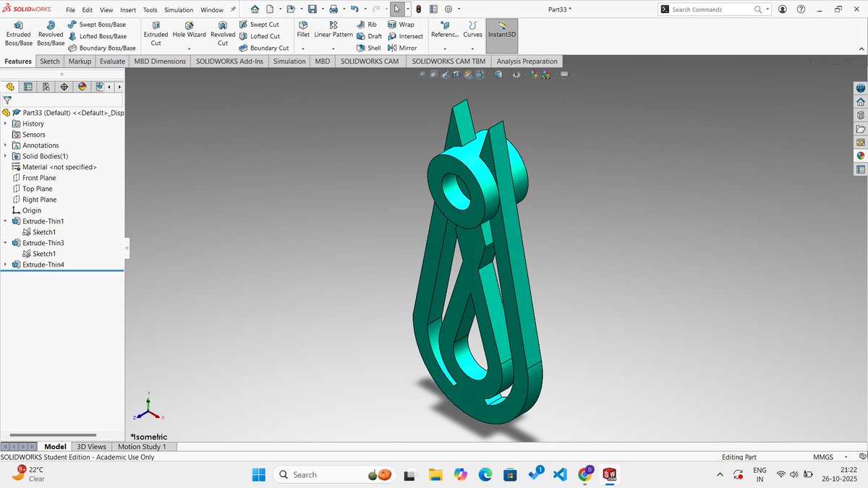Select Right Plane in the tree
868x488 pixels.
coord(34,200)
